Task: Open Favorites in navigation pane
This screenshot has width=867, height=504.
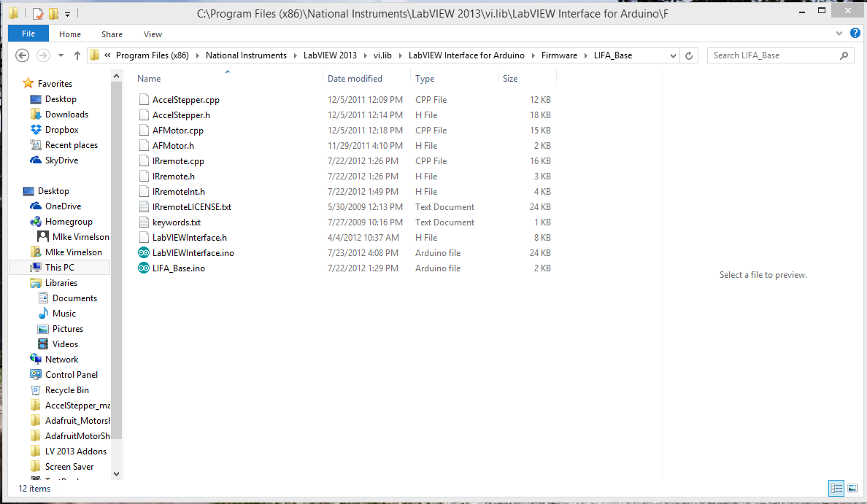Action: click(x=55, y=83)
